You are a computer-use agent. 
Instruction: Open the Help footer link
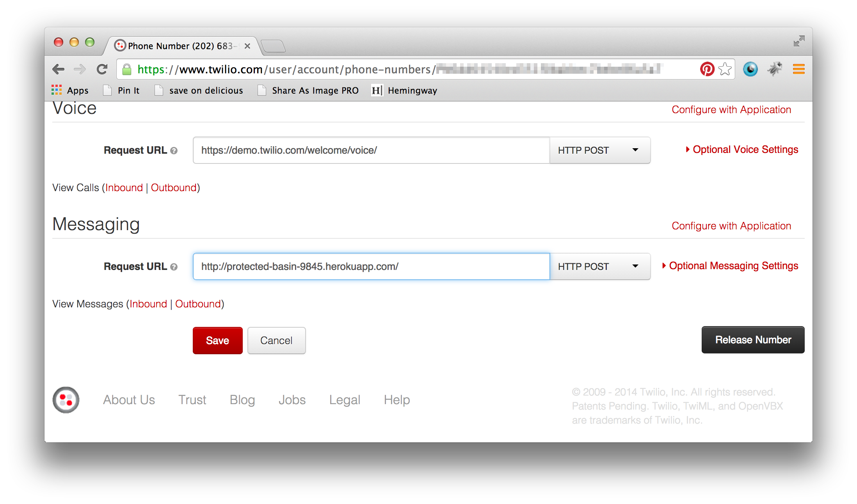coord(397,400)
